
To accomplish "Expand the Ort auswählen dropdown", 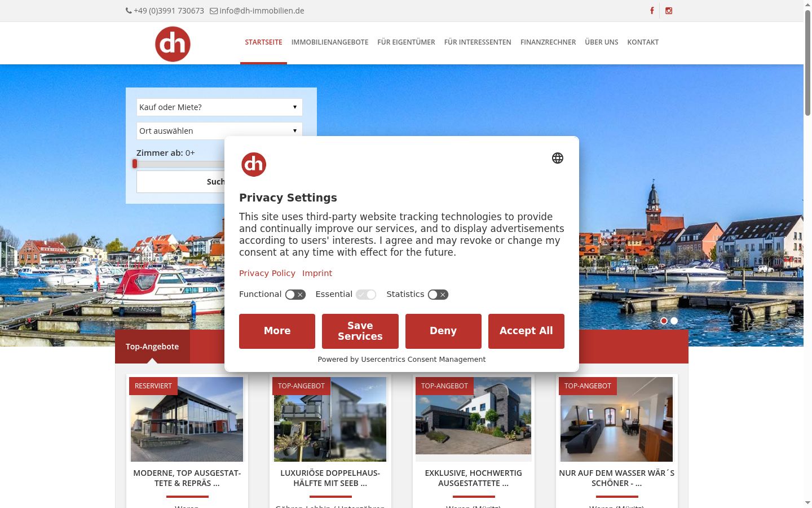I will point(219,131).
